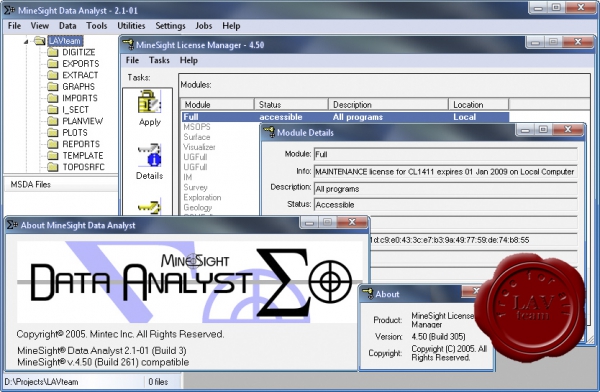Minimize the MineSight License Manager window
This screenshot has width=600, height=392.
(x=535, y=42)
